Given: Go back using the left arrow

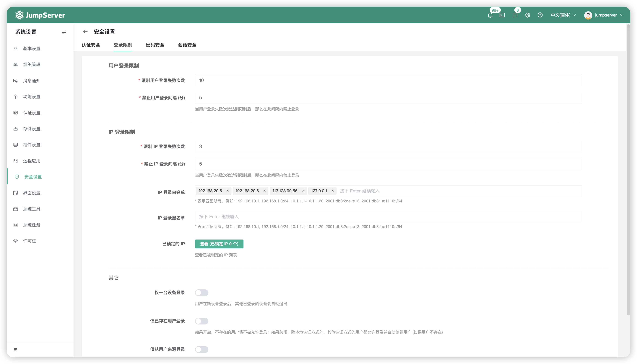Looking at the screenshot, I should (85, 32).
